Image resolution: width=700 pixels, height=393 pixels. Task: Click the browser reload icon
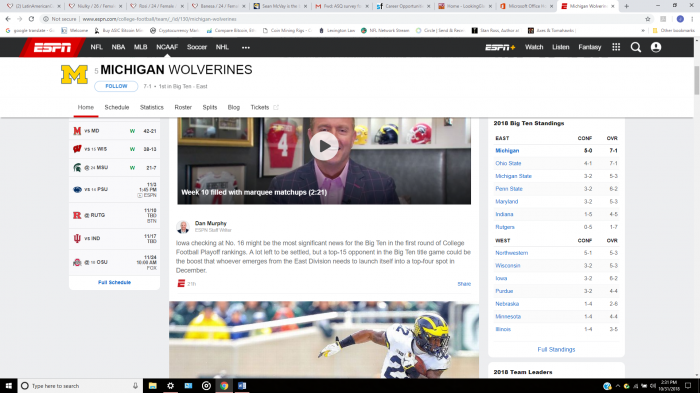[x=31, y=19]
